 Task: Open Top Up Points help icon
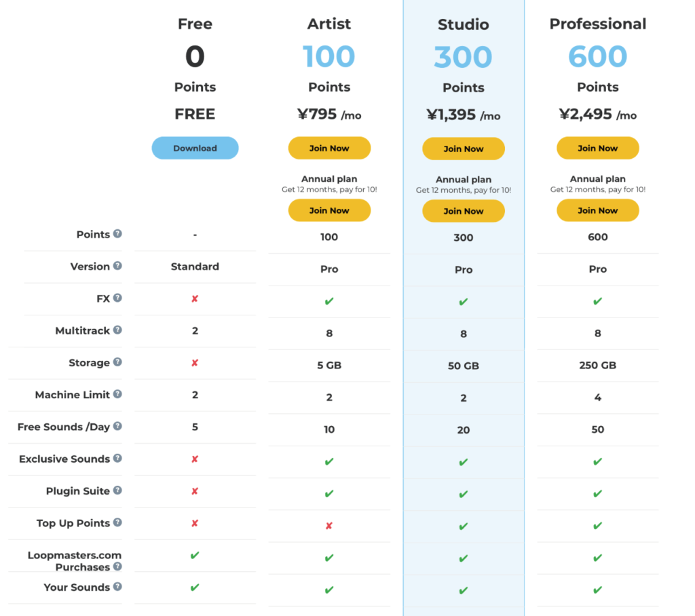coord(117,522)
